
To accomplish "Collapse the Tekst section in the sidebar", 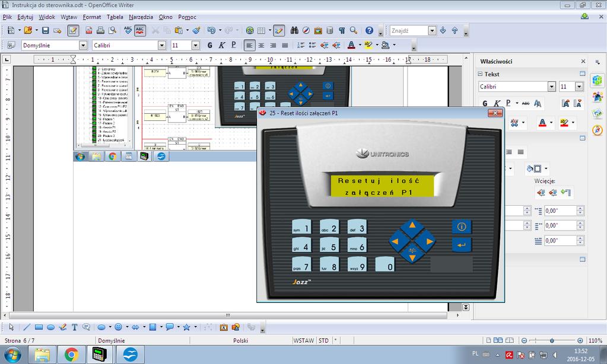I will [x=480, y=74].
